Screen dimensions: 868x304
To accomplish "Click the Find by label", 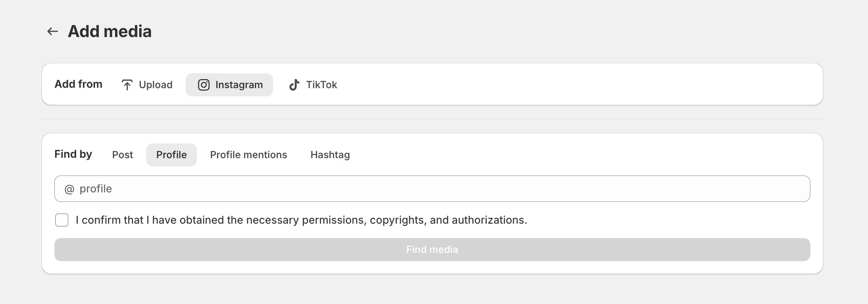I will pyautogui.click(x=73, y=154).
